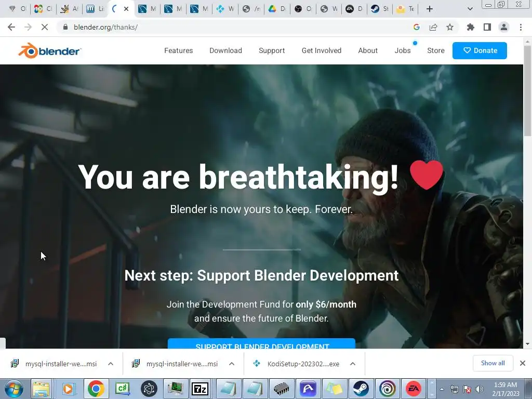Open Windows Media Player from the taskbar
This screenshot has height=399, width=532.
[68, 389]
